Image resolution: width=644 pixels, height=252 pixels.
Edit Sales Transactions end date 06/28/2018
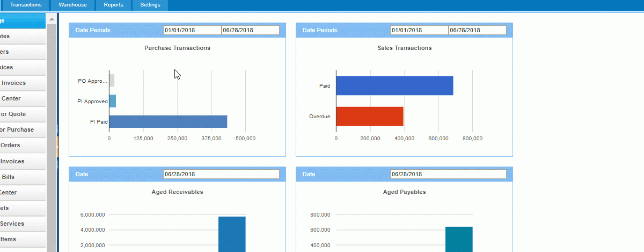tap(478, 30)
